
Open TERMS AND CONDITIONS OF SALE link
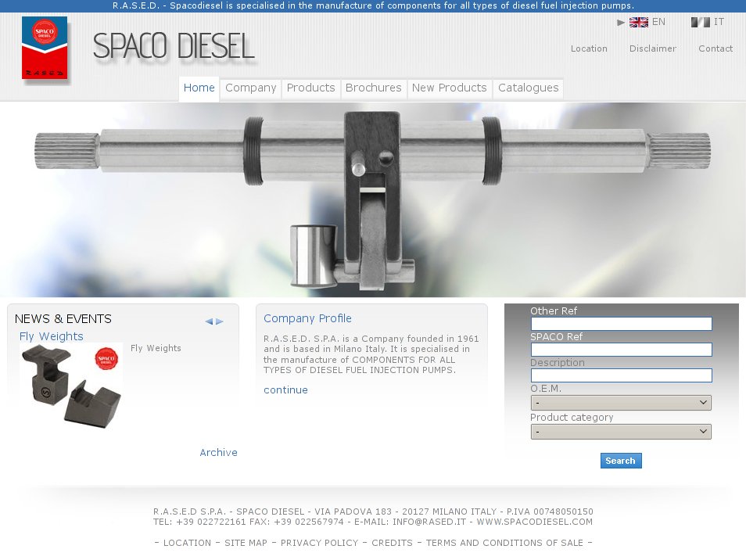click(x=504, y=543)
